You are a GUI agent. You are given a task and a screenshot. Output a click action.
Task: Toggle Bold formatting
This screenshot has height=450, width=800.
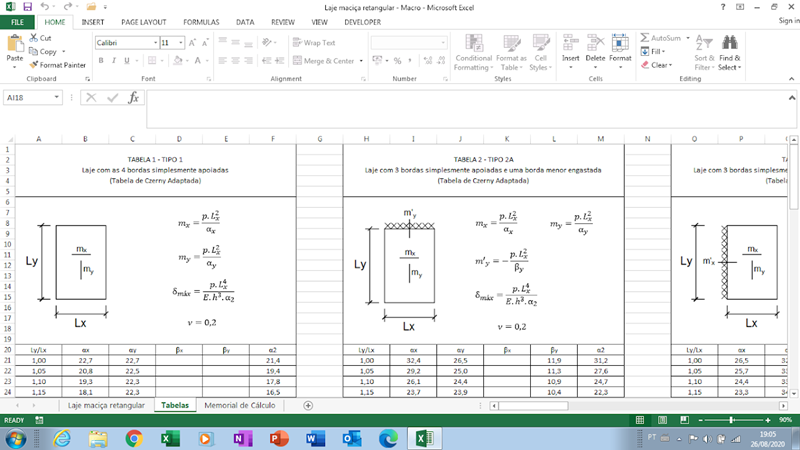[x=100, y=61]
